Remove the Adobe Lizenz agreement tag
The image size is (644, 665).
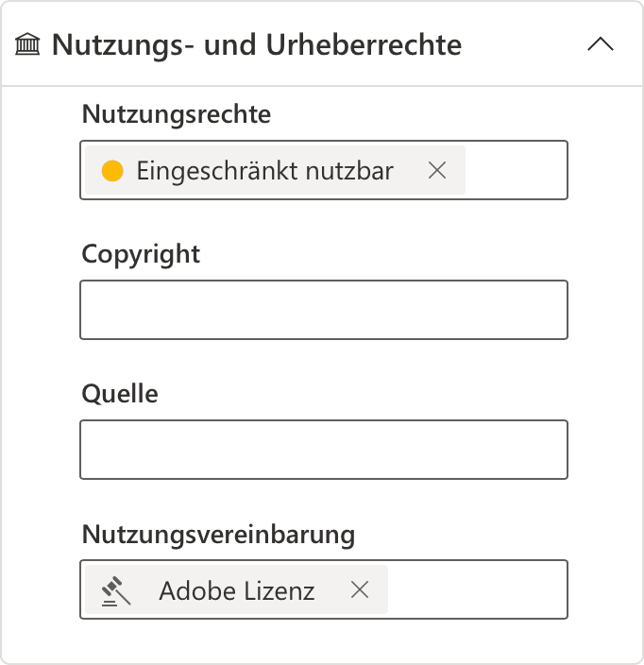click(359, 590)
